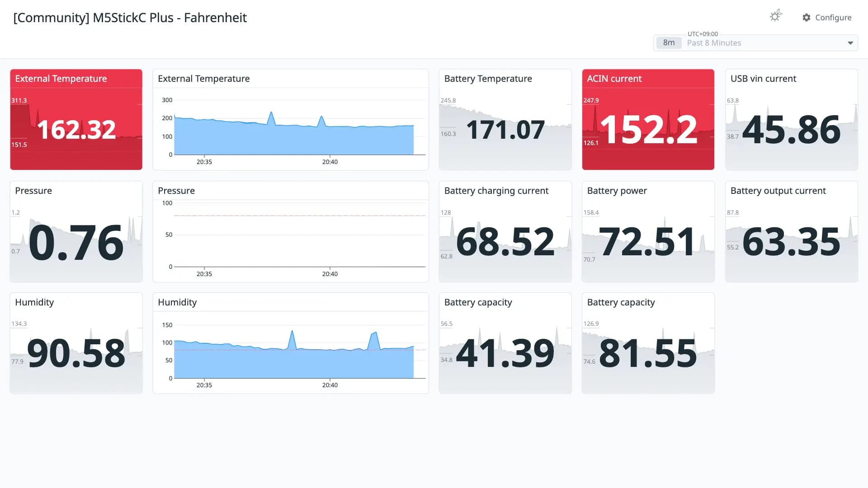Click the USB vin current 45.86 value

tap(791, 130)
